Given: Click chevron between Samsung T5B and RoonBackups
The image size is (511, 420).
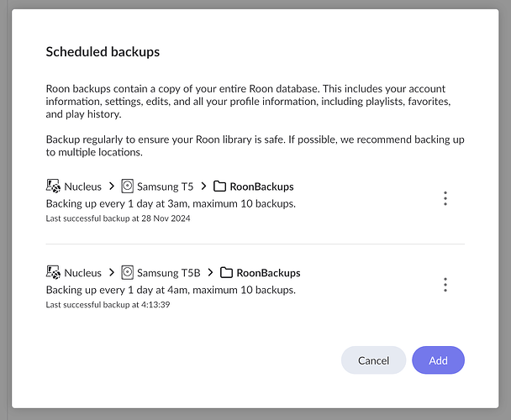Looking at the screenshot, I should 211,272.
